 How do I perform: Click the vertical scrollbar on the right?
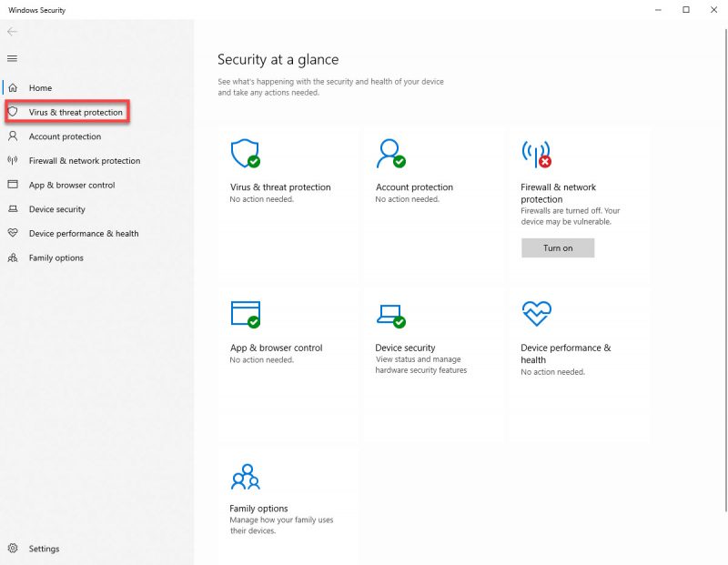[725, 269]
